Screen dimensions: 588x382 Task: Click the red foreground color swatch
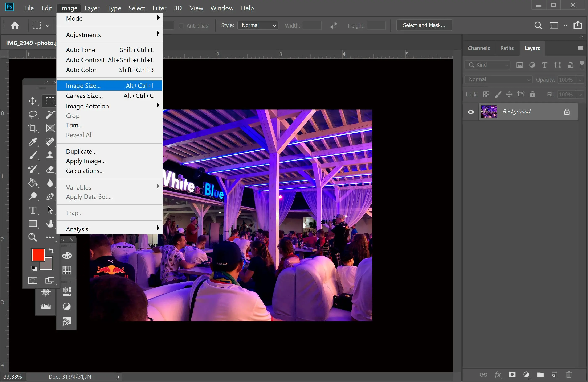[x=38, y=254]
